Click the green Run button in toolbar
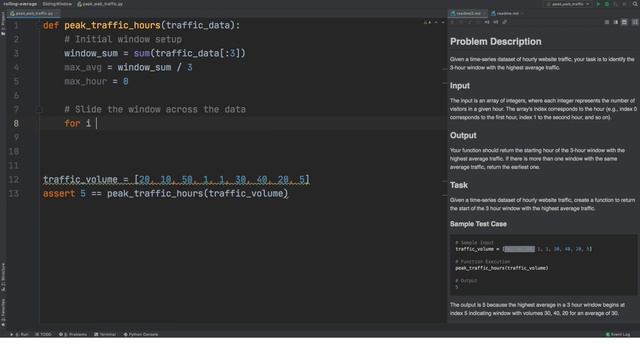This screenshot has width=640, height=360. coord(598,4)
